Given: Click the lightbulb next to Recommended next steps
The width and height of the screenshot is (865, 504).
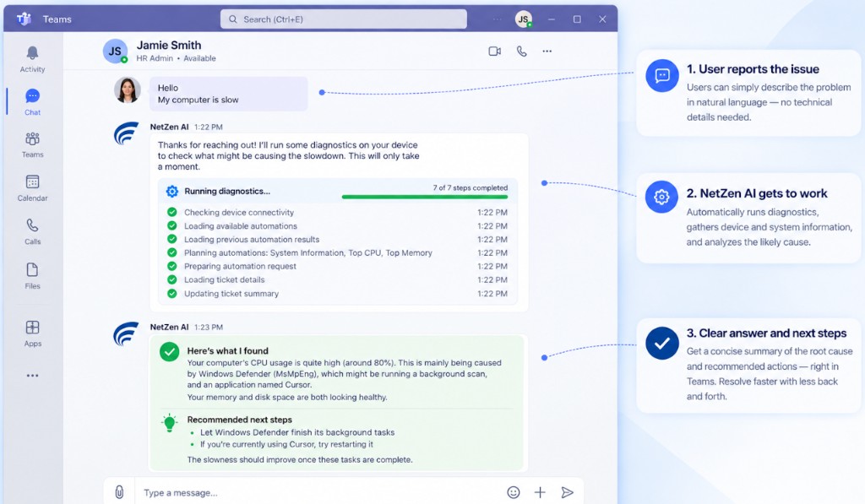Looking at the screenshot, I should [169, 423].
